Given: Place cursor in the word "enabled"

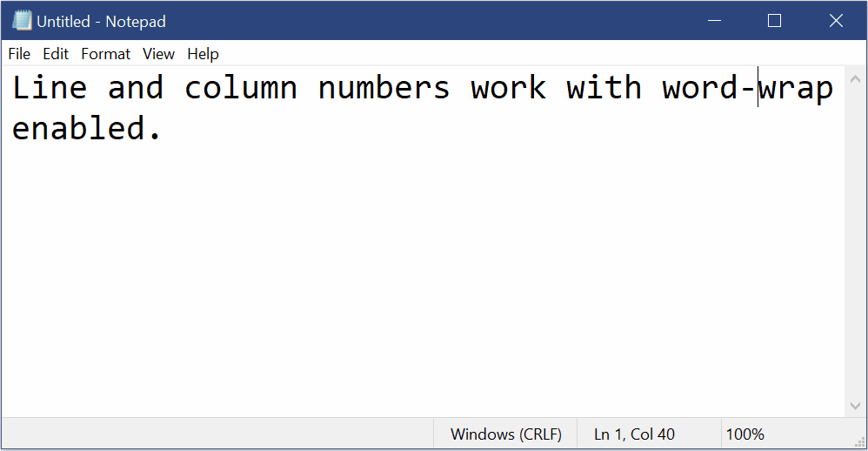Looking at the screenshot, I should 78,129.
